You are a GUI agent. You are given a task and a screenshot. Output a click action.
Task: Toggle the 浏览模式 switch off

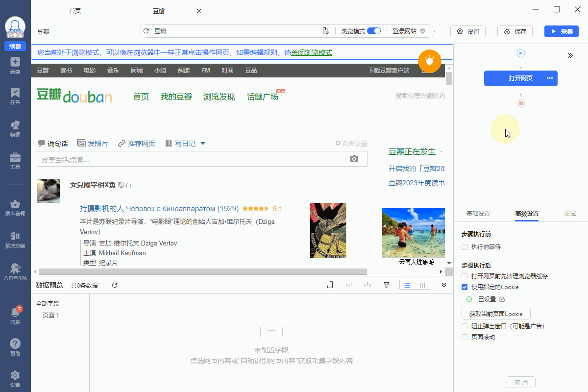tap(374, 31)
